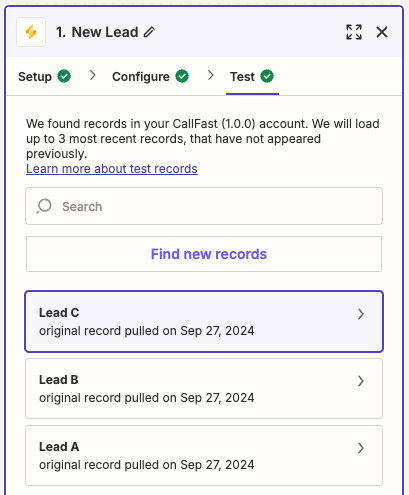This screenshot has width=409, height=495.
Task: Click Find new records button
Action: tap(204, 254)
